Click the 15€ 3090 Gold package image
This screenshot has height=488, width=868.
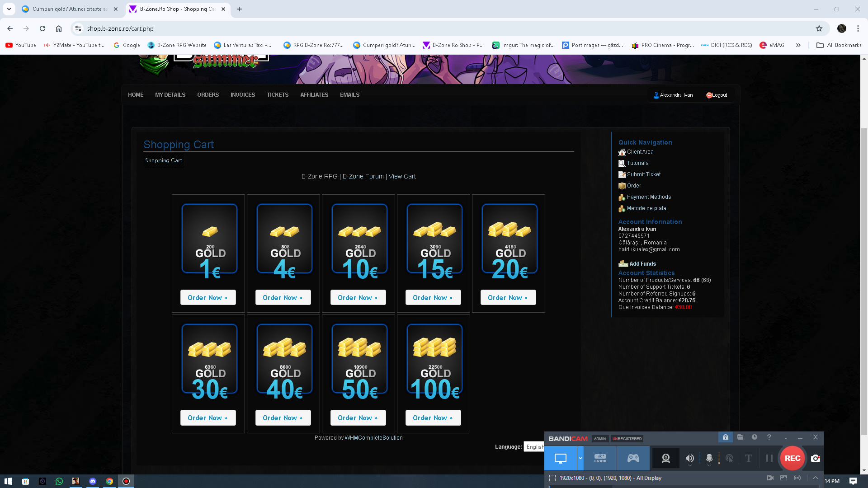[x=434, y=242]
